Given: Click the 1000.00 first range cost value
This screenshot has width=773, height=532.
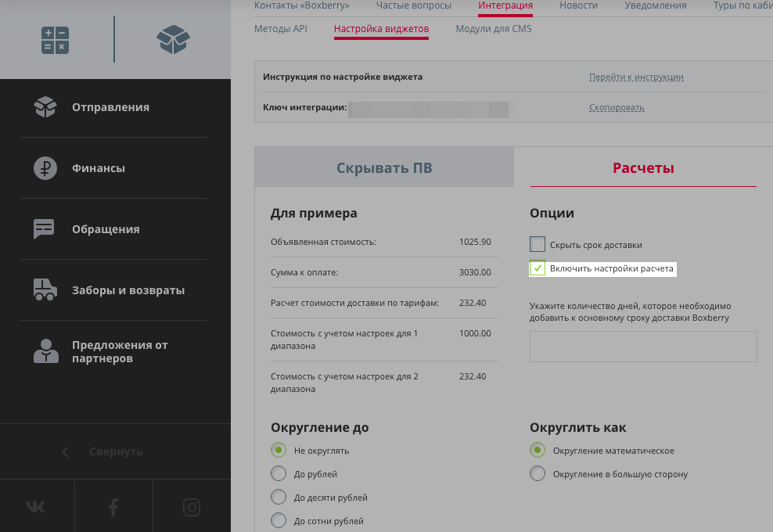Looking at the screenshot, I should pyautogui.click(x=475, y=333).
